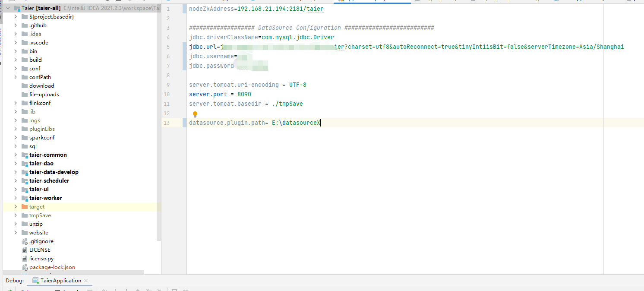
Task: Click the yellow lightbulb intention icon in the gutter
Action: pos(195,114)
